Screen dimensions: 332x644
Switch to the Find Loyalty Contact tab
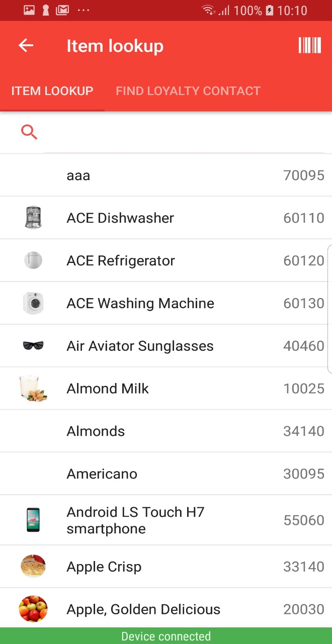188,91
